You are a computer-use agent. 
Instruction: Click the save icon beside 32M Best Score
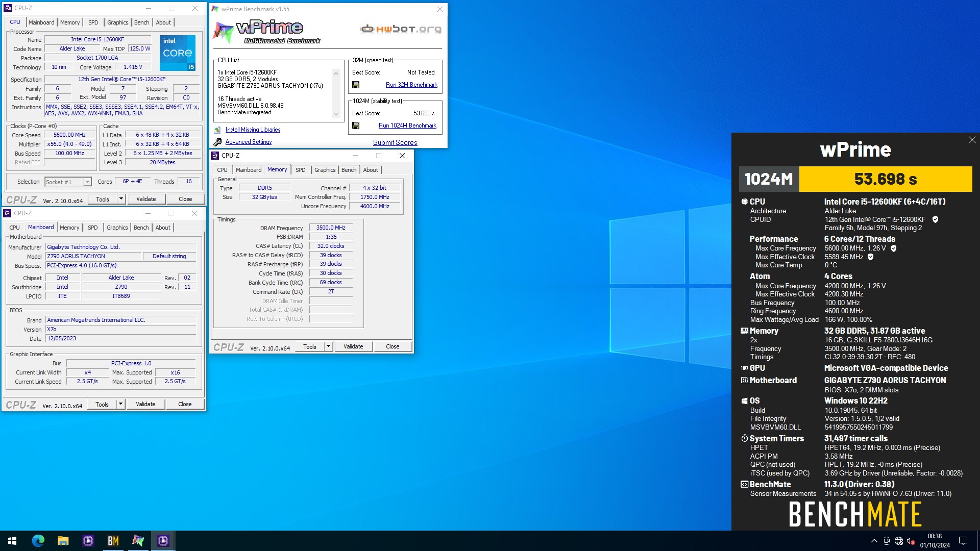(x=356, y=85)
